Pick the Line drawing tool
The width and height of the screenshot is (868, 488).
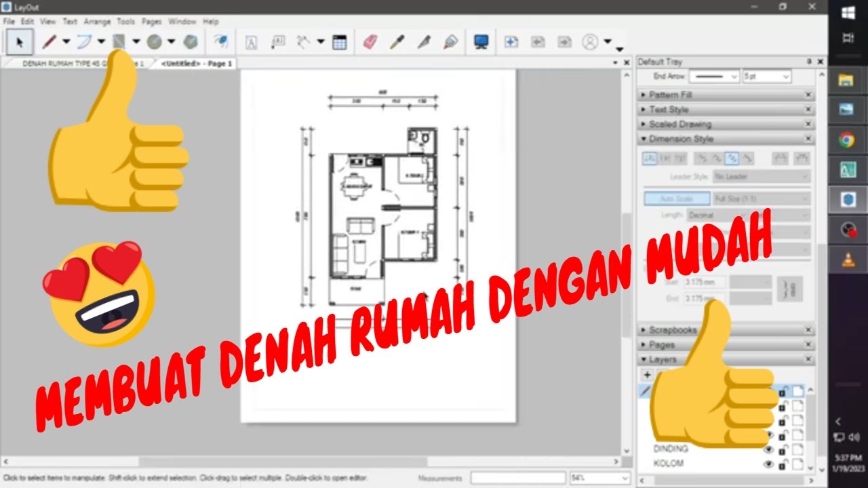49,42
